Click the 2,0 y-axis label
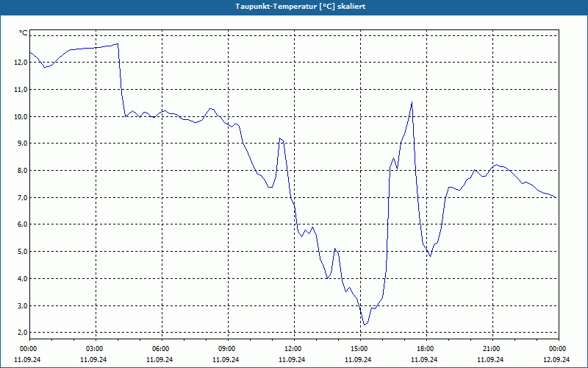 (x=22, y=333)
